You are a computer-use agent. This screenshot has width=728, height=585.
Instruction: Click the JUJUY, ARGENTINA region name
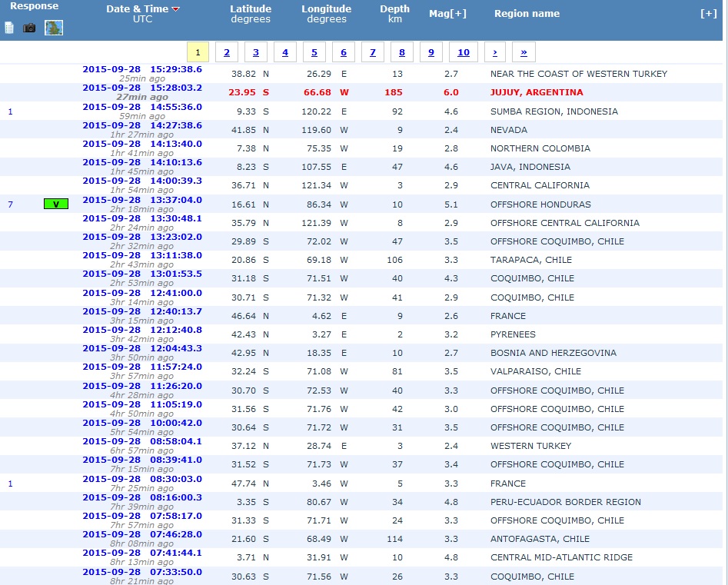pyautogui.click(x=537, y=92)
